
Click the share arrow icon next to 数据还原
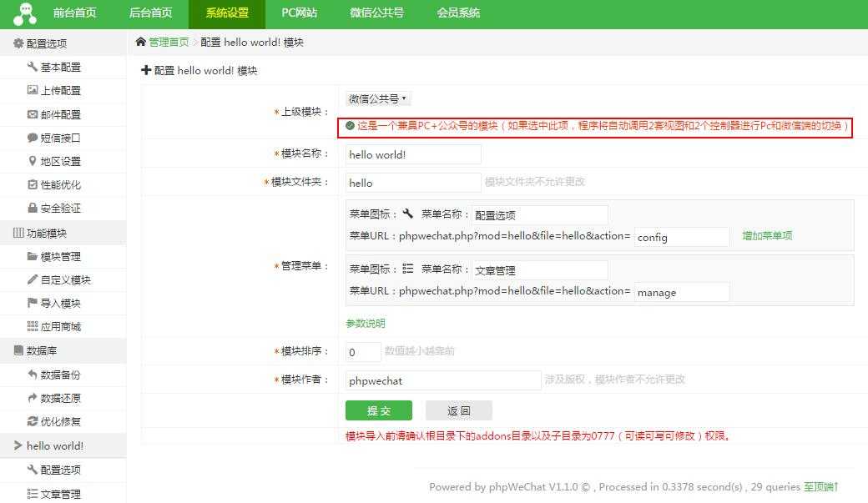coord(32,397)
